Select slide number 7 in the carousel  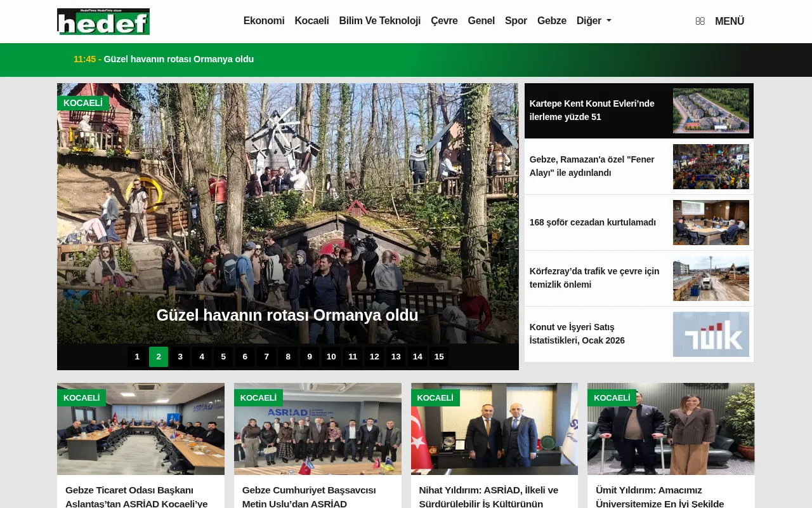coord(266,356)
